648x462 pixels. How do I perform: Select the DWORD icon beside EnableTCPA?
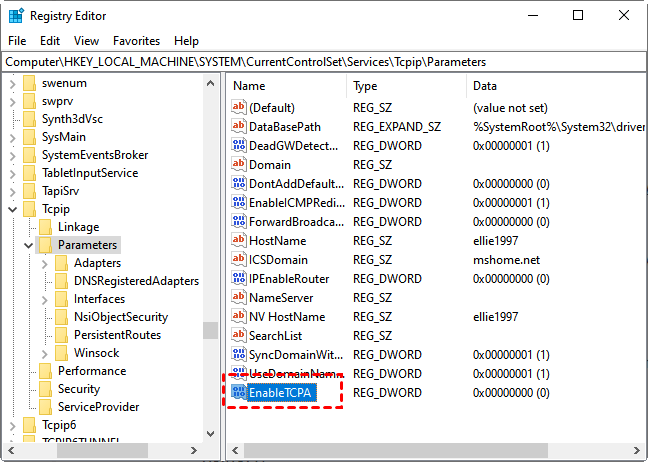point(238,392)
